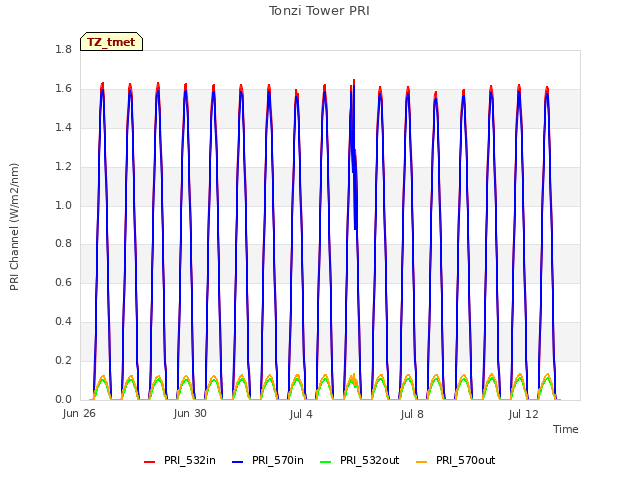The height and width of the screenshot is (480, 640).
Task: Toggle the PRI_570in series legend label
Action: (x=278, y=460)
